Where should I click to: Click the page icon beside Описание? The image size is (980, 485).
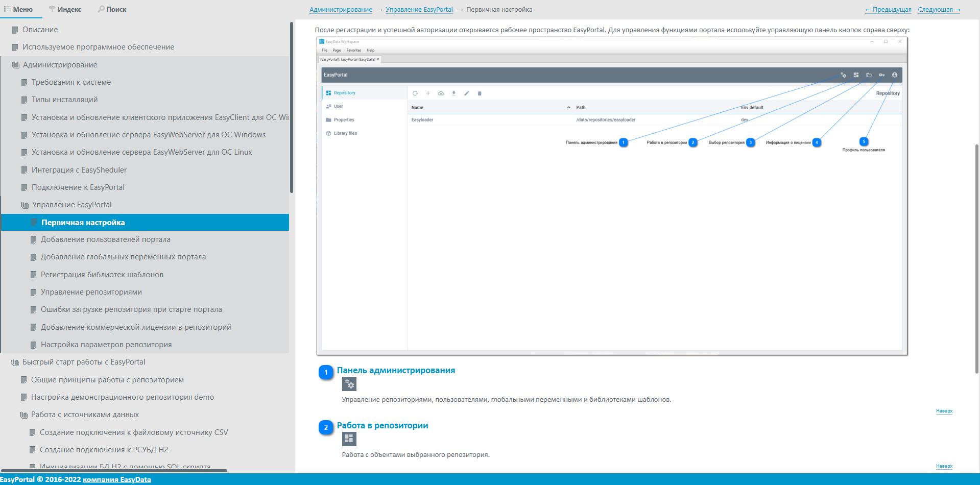tap(15, 30)
